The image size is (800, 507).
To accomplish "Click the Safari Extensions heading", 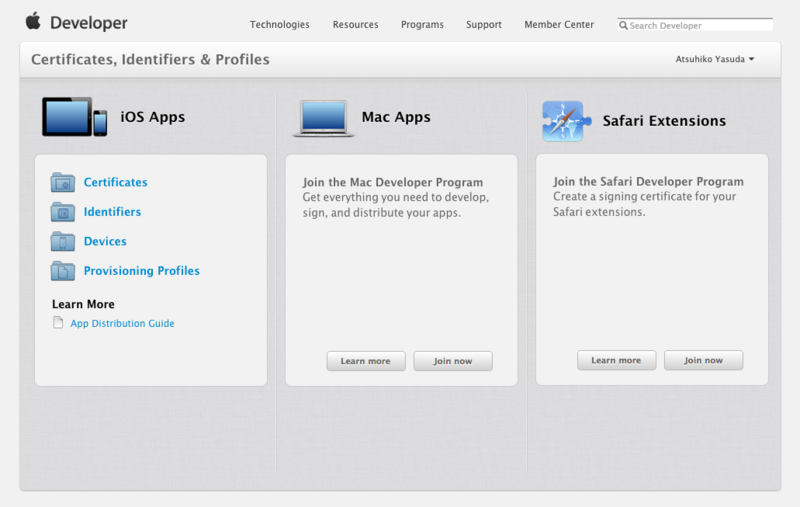I will (664, 121).
